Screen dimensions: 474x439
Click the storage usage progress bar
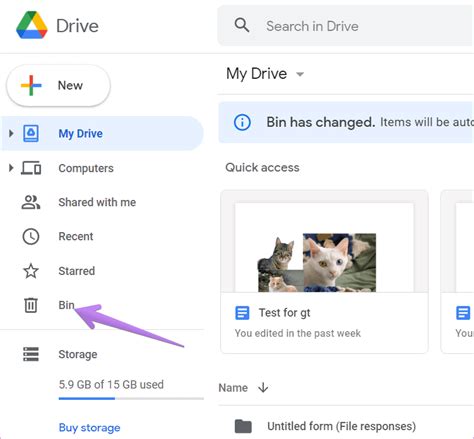(x=131, y=398)
